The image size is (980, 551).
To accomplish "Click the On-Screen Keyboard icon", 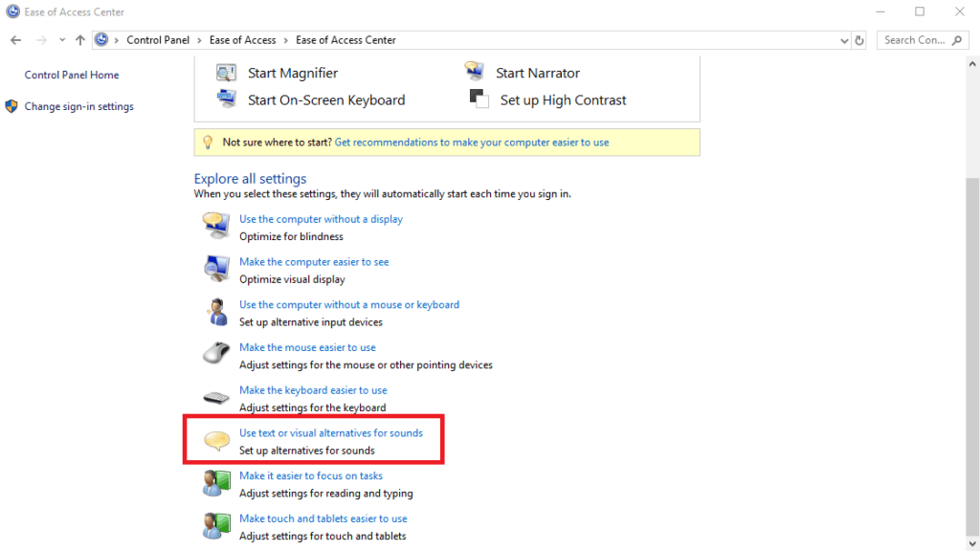I will 226,99.
